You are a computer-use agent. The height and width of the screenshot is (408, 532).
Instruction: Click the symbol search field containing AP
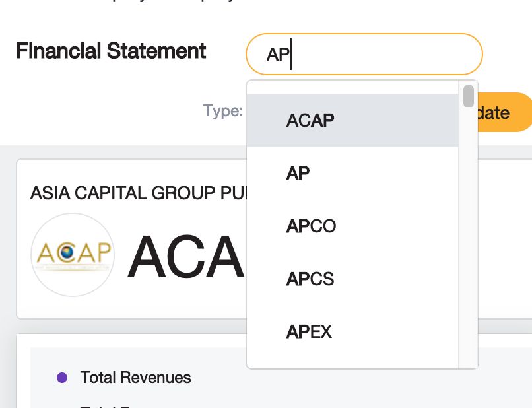[364, 54]
